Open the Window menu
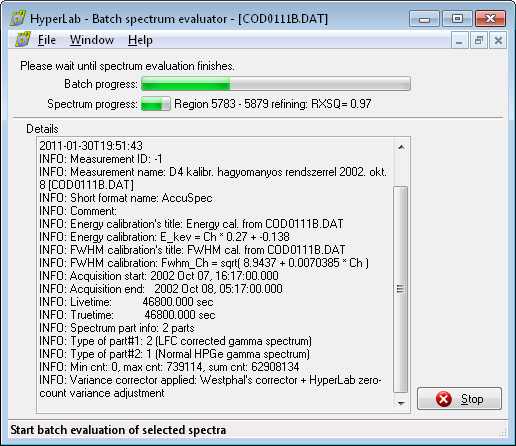The image size is (516, 446). click(x=92, y=40)
